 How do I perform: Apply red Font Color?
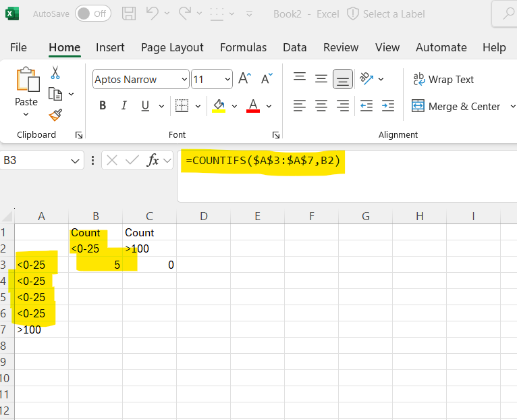coord(253,106)
